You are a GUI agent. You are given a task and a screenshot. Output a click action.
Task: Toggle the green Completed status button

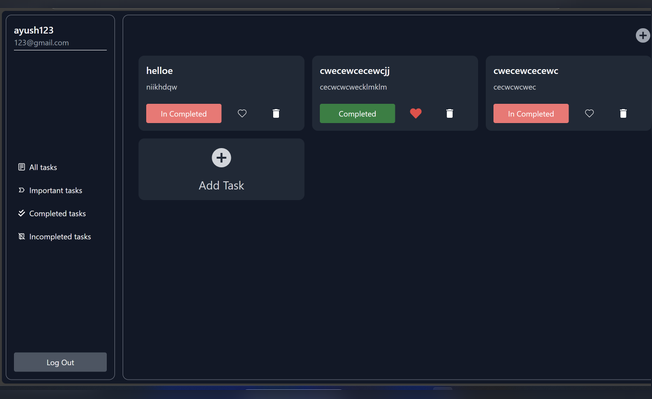click(x=357, y=113)
